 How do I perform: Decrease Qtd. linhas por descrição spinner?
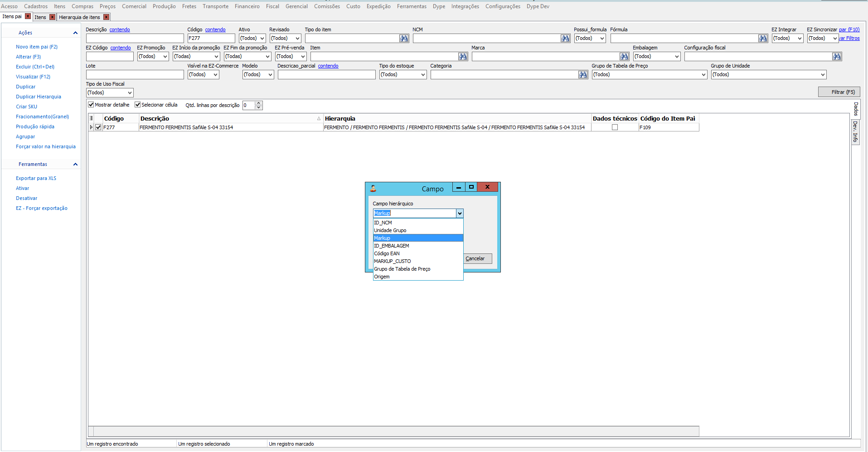coord(258,107)
